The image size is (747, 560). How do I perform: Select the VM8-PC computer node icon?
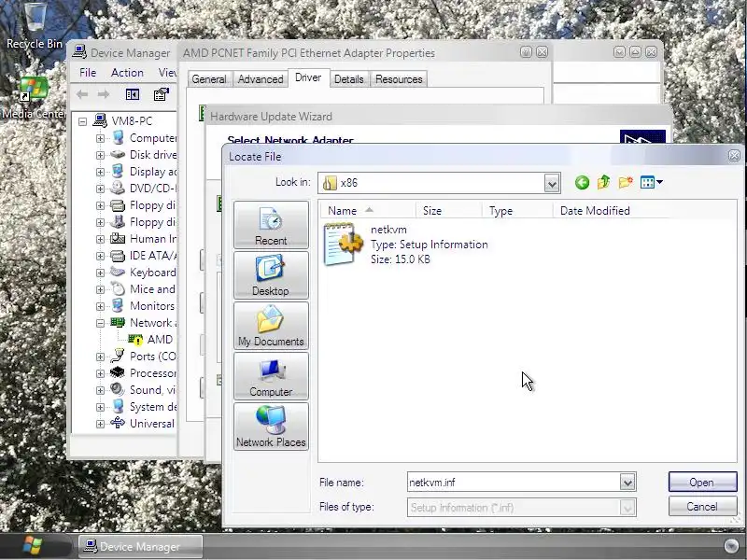point(100,120)
